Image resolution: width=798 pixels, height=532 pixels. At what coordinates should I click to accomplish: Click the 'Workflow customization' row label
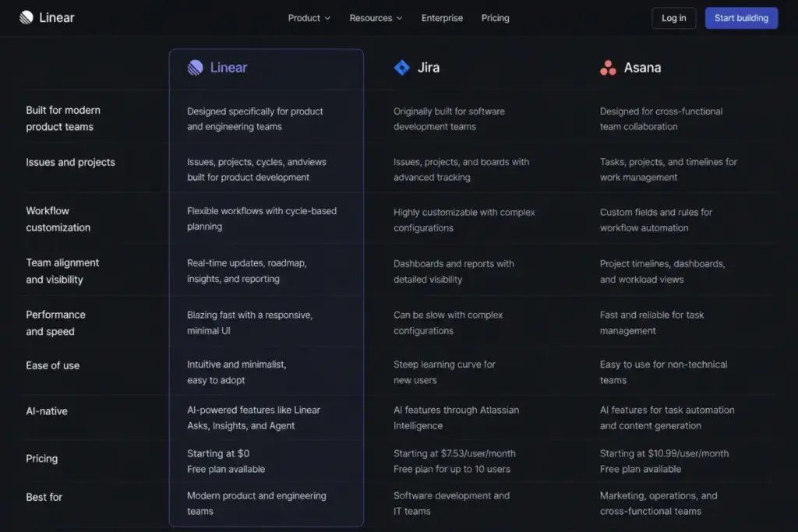point(58,219)
